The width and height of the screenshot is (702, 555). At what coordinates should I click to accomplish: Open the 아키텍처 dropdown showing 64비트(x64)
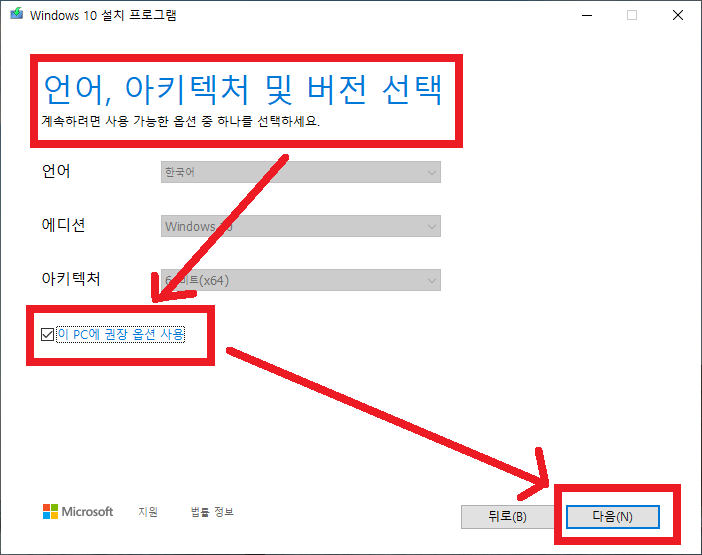301,280
